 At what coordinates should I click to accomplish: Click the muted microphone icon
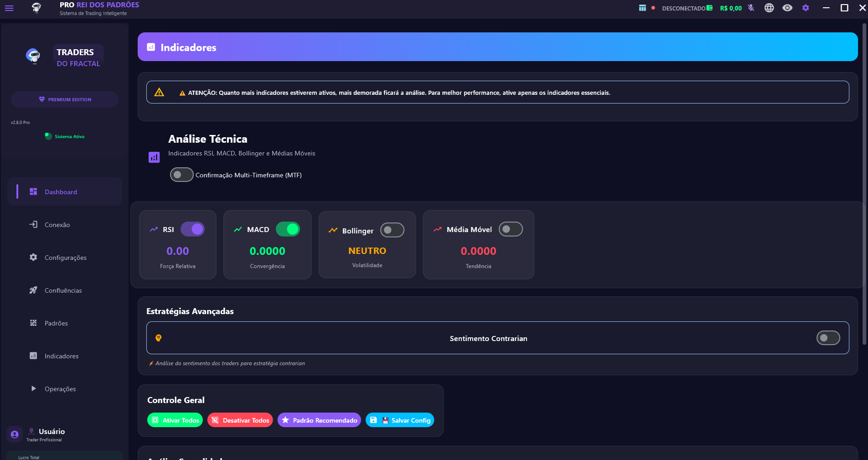point(751,8)
